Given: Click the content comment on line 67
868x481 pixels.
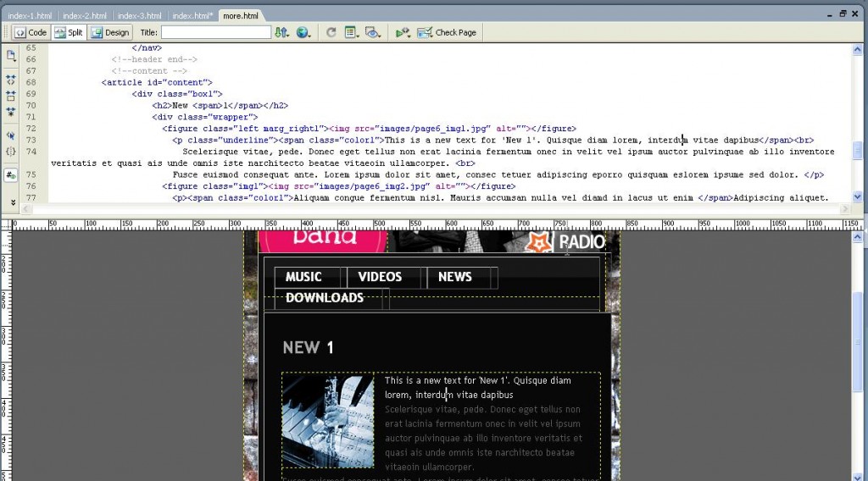Looking at the screenshot, I should click(x=149, y=71).
